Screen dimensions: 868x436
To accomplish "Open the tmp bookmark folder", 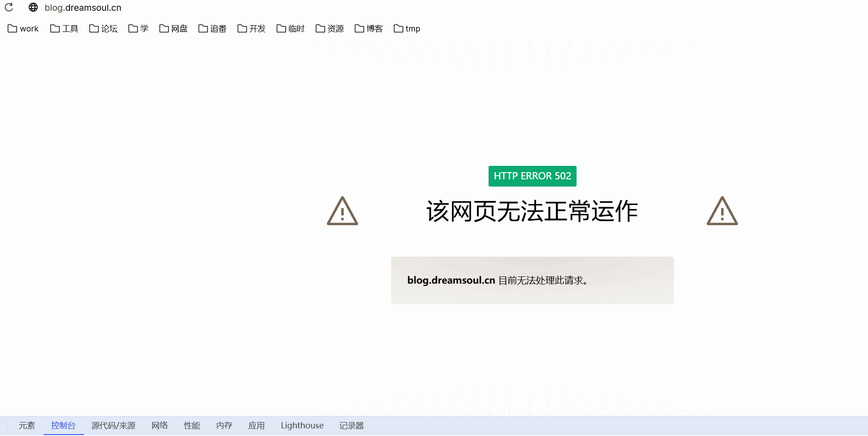I will [x=407, y=29].
